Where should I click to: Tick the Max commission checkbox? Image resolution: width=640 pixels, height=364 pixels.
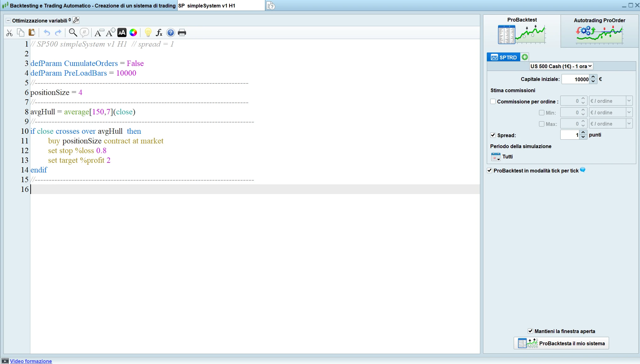point(542,124)
